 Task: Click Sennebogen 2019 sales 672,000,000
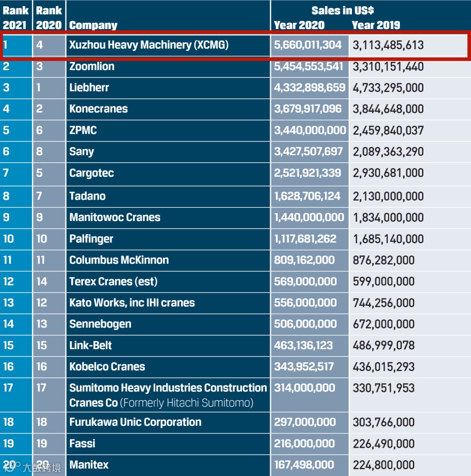(383, 324)
